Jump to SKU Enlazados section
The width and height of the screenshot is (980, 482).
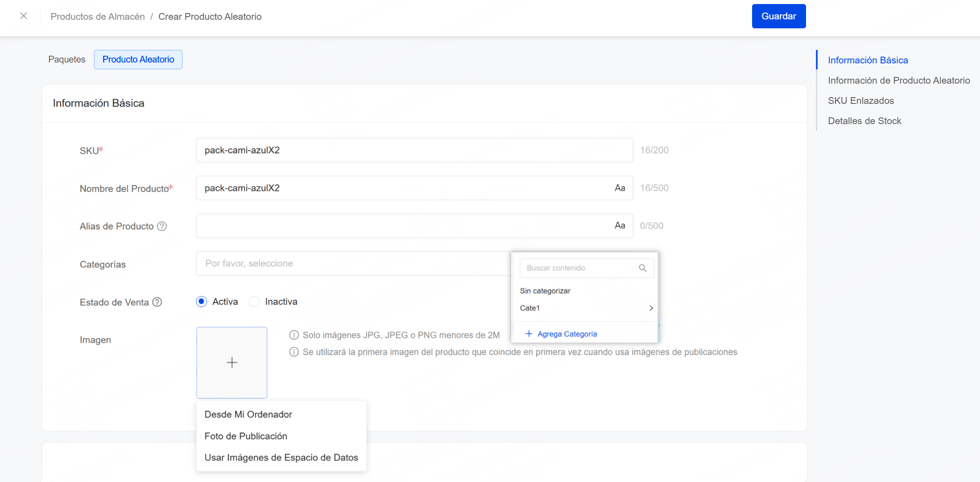click(861, 101)
